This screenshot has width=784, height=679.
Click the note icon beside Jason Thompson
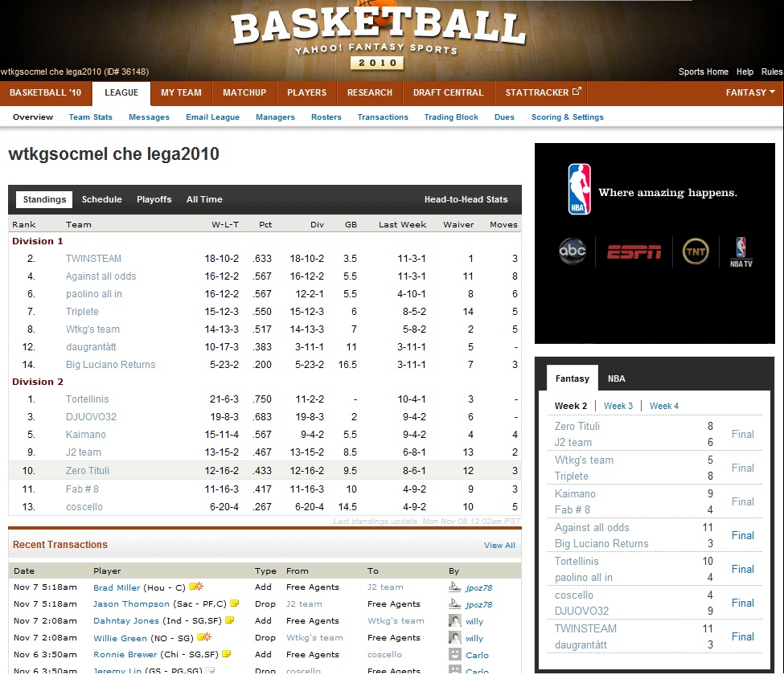[235, 603]
